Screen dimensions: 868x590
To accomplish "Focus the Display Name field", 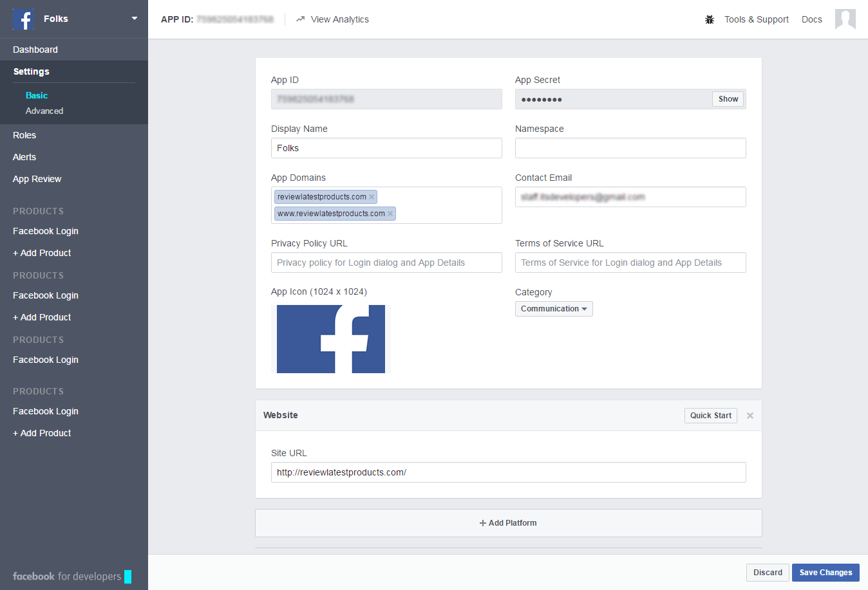I will click(x=386, y=148).
